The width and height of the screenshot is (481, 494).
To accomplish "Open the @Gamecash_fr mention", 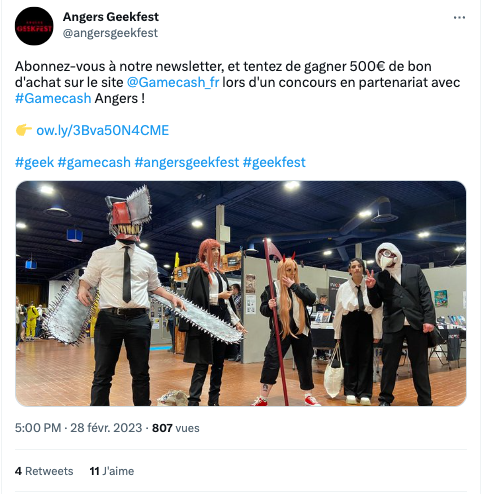I will (173, 82).
